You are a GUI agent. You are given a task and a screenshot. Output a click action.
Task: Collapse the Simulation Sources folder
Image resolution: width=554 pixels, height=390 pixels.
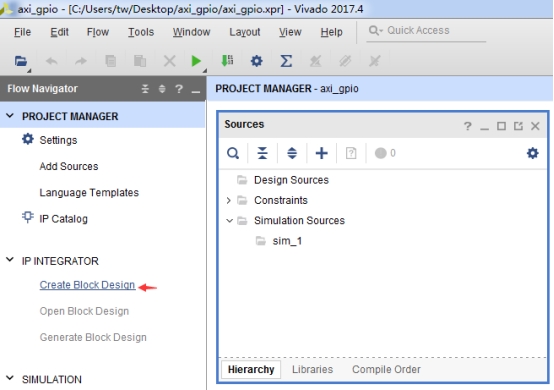[x=229, y=221]
